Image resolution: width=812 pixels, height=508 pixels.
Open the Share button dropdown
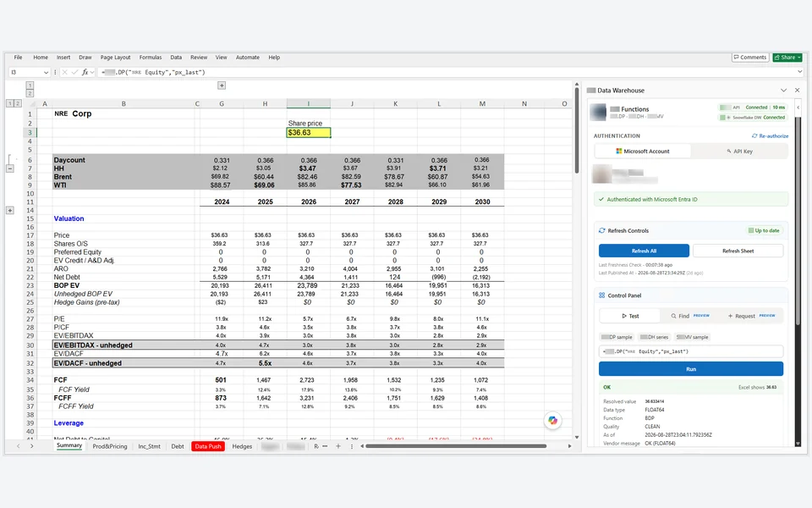pyautogui.click(x=799, y=58)
